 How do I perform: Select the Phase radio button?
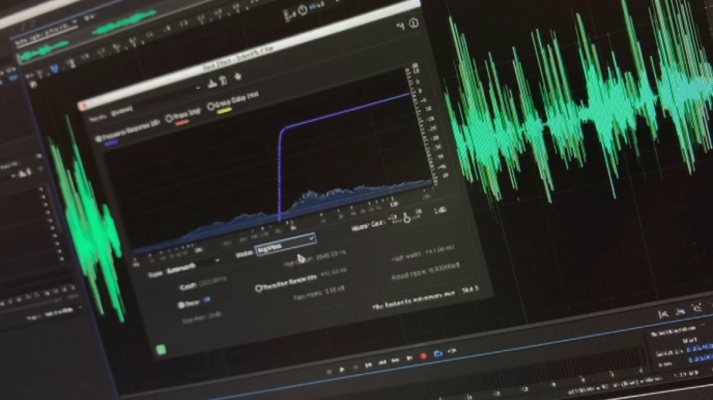pyautogui.click(x=169, y=118)
